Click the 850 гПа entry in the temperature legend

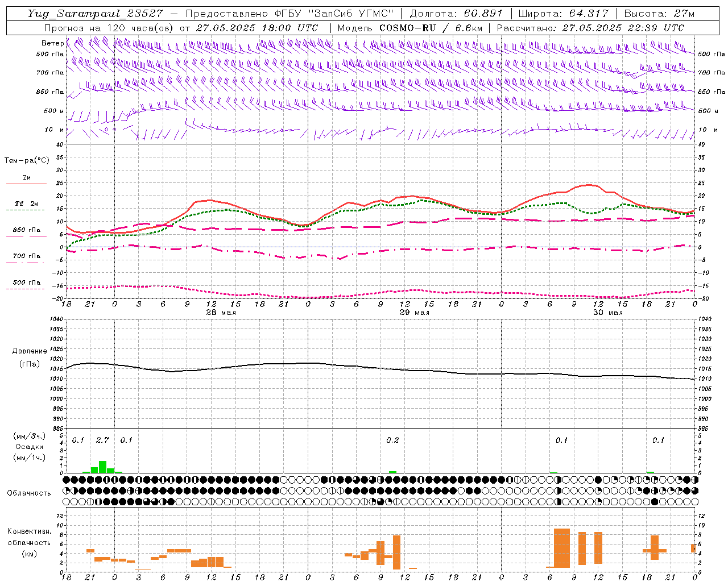(26, 230)
